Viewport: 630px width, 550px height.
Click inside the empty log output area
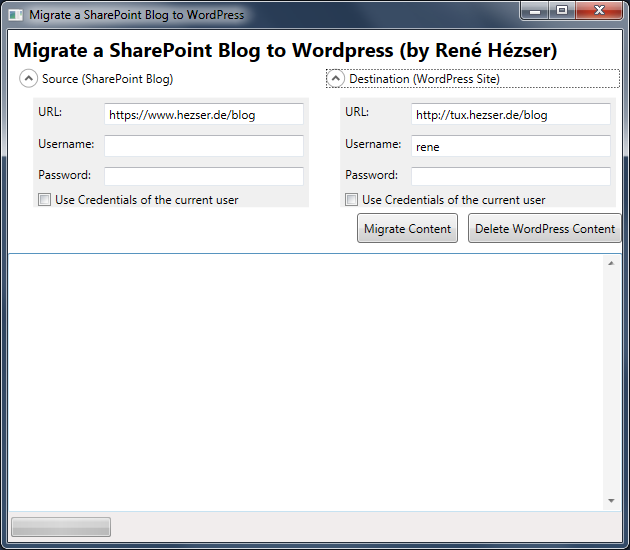click(x=305, y=382)
